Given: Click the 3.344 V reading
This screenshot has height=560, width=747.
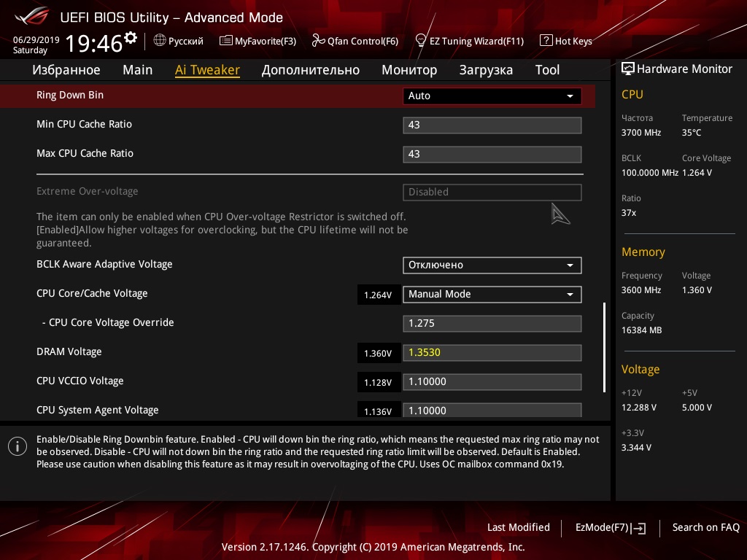Looking at the screenshot, I should point(636,448).
